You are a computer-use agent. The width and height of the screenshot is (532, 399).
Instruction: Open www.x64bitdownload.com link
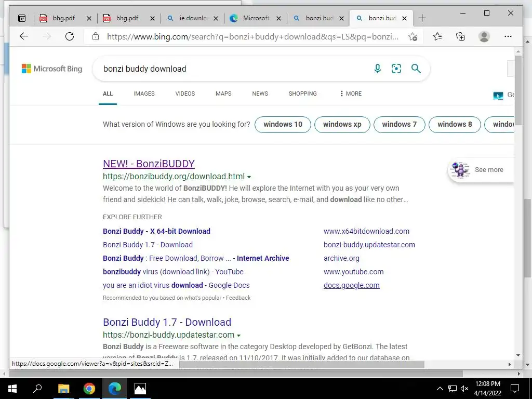(x=366, y=231)
